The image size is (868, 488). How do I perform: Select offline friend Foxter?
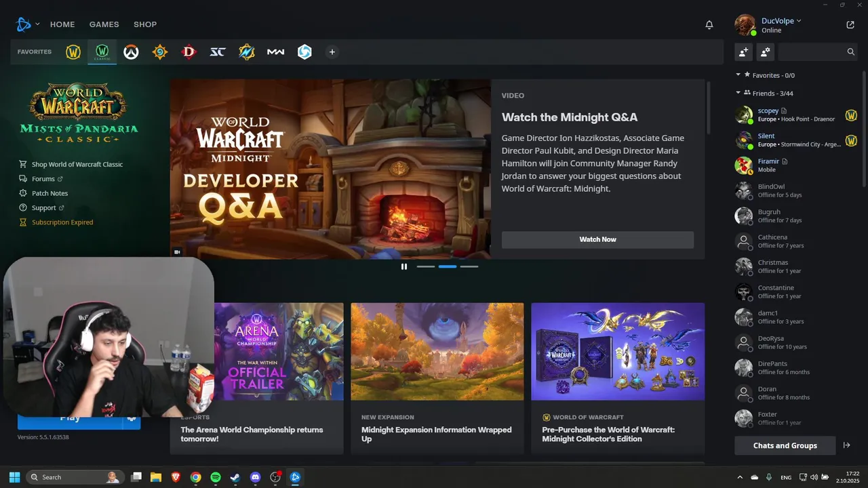click(x=797, y=418)
